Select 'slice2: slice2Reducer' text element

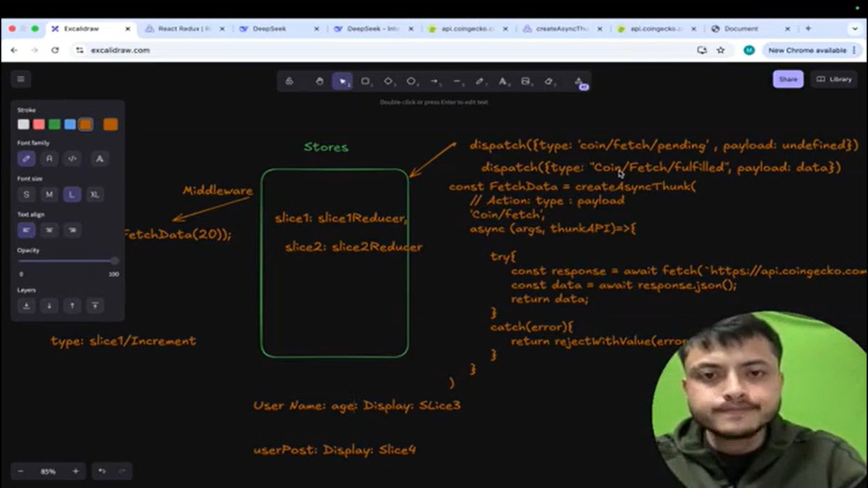354,247
